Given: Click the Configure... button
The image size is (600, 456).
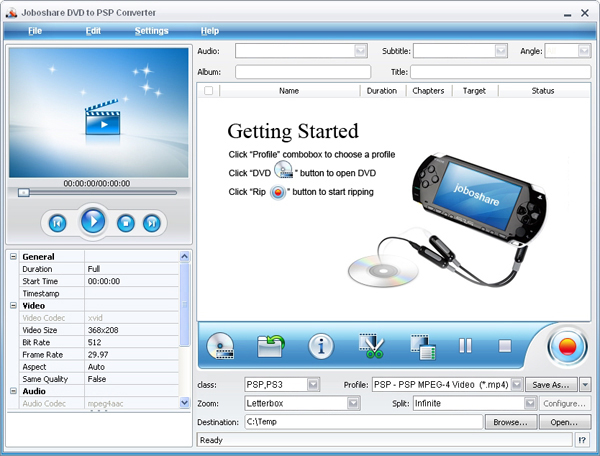Looking at the screenshot, I should click(564, 403).
